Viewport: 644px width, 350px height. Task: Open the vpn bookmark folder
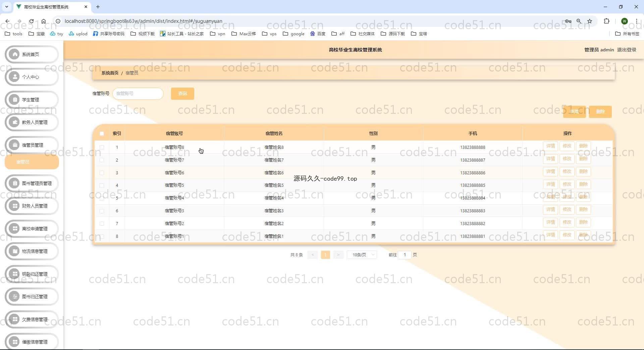click(218, 34)
